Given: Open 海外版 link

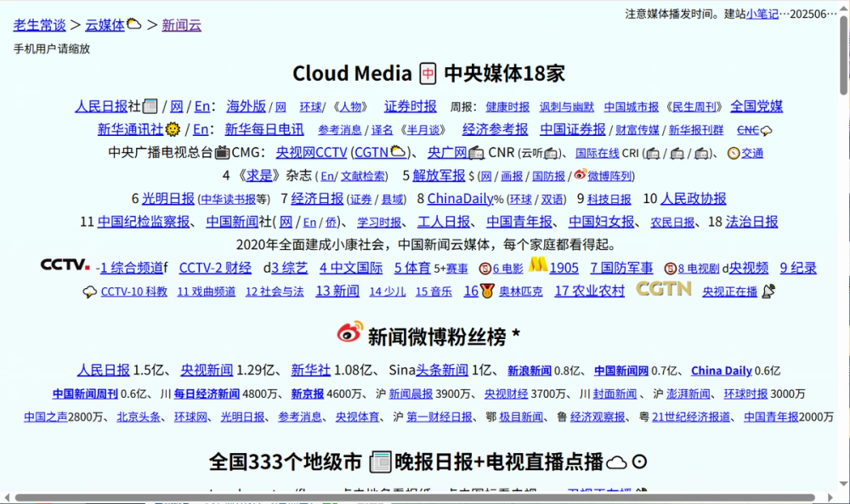Looking at the screenshot, I should [x=246, y=106].
